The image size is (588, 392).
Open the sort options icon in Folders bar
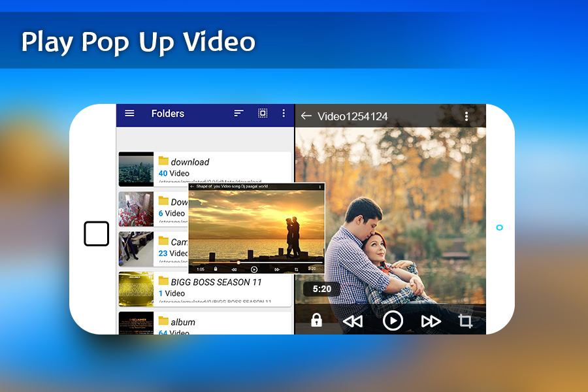(x=238, y=113)
